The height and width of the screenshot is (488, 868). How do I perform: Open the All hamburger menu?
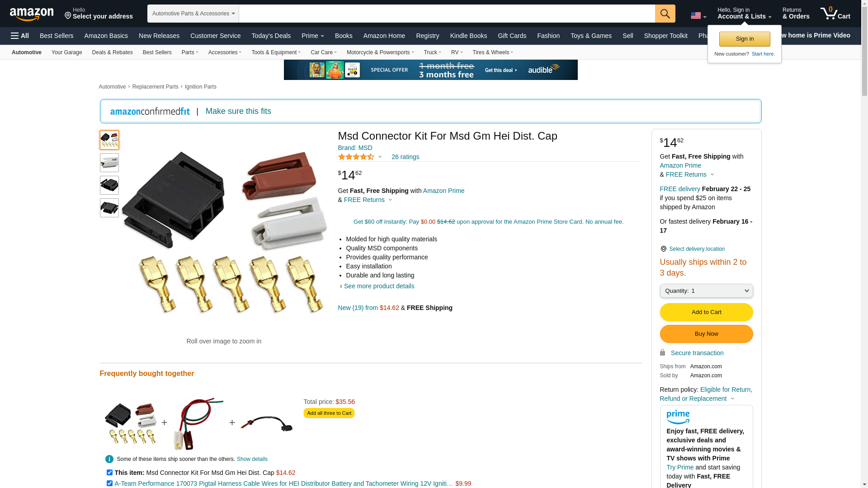coord(20,36)
